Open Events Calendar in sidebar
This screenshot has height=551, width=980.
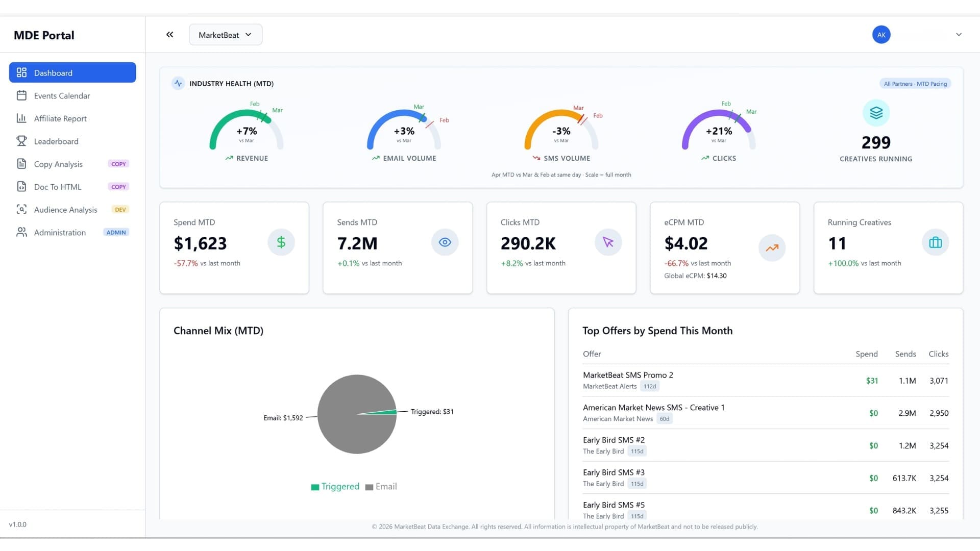62,96
